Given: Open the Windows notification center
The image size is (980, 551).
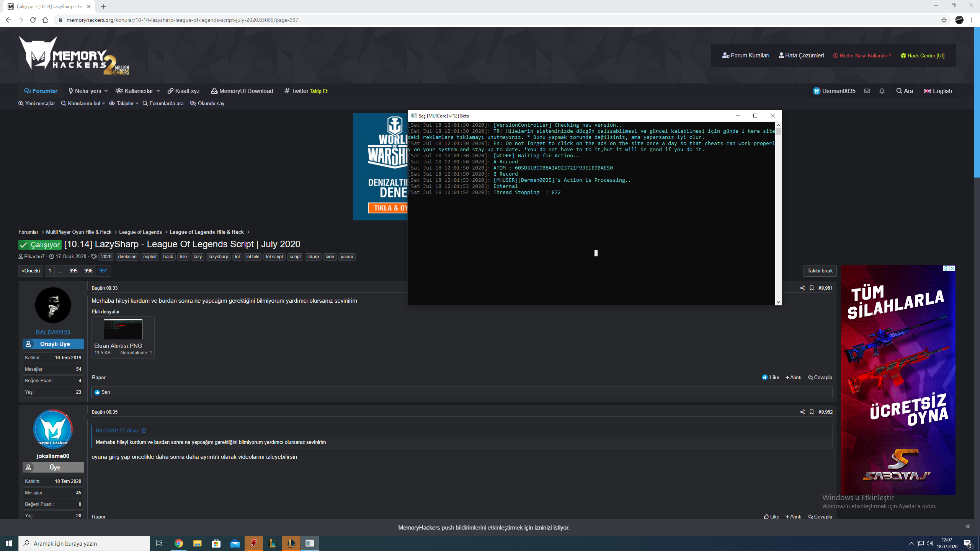Looking at the screenshot, I should [968, 543].
